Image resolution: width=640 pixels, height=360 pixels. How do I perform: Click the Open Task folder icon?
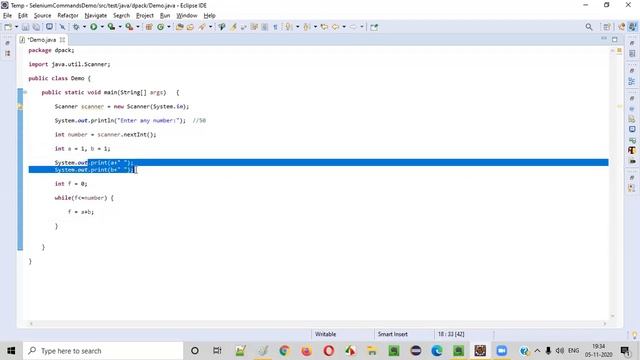(190, 27)
